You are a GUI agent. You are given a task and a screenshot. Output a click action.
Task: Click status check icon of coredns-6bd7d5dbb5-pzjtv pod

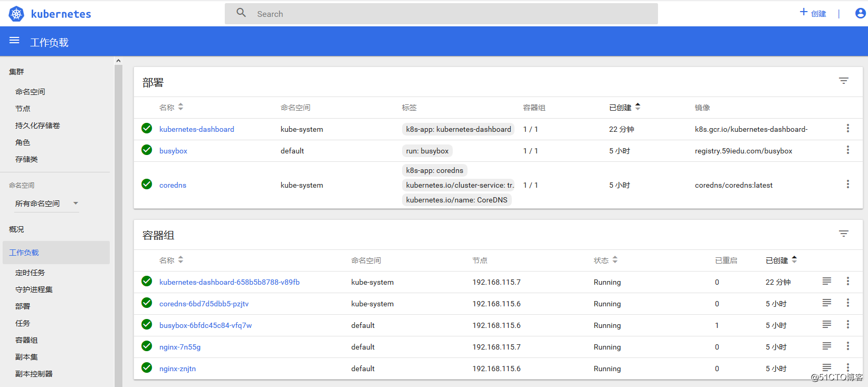pyautogui.click(x=147, y=303)
